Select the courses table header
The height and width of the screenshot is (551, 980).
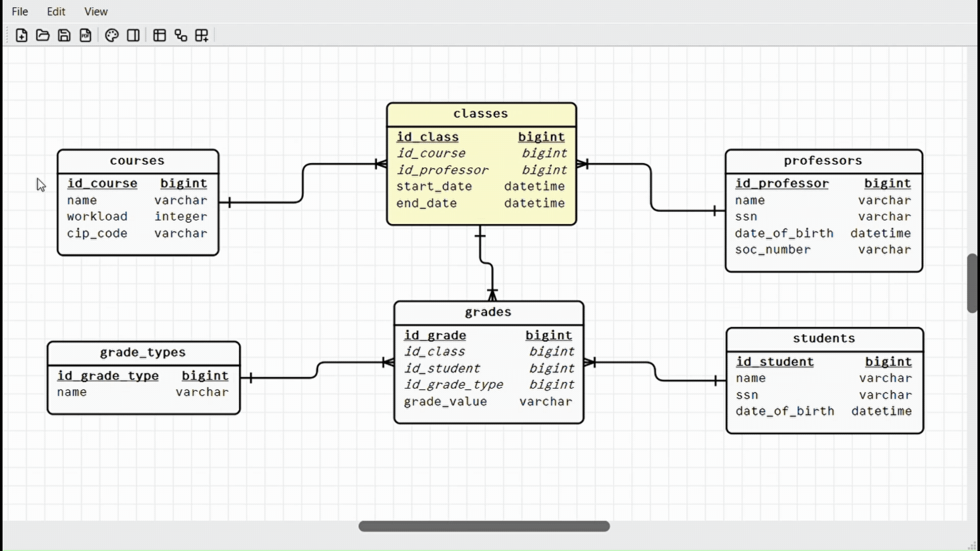pos(137,161)
